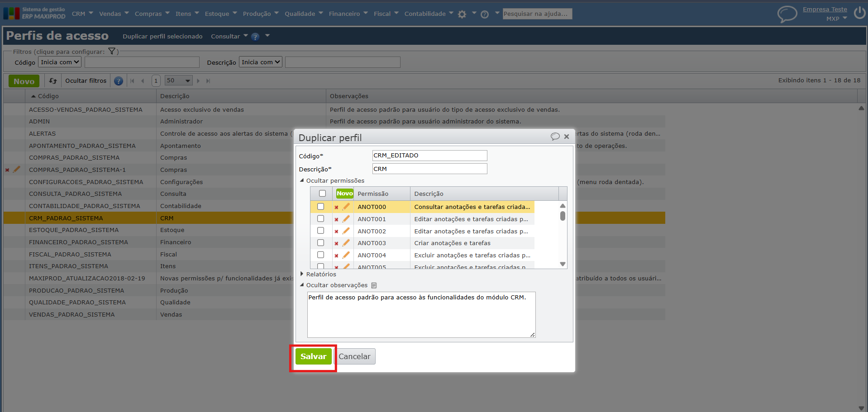Go to last page of grid
Viewport: 868px width, 412px height.
(208, 81)
